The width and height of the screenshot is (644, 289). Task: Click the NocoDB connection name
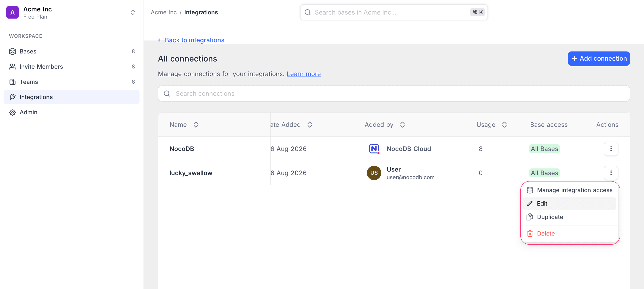pyautogui.click(x=182, y=149)
